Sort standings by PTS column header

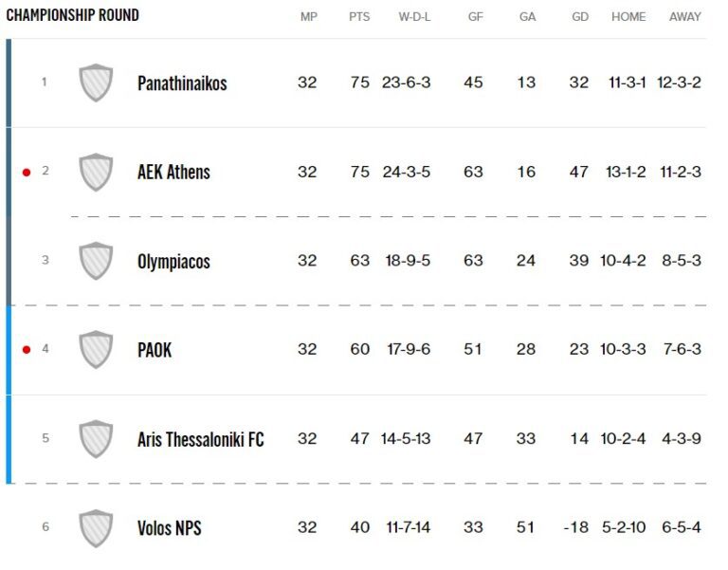click(x=359, y=17)
